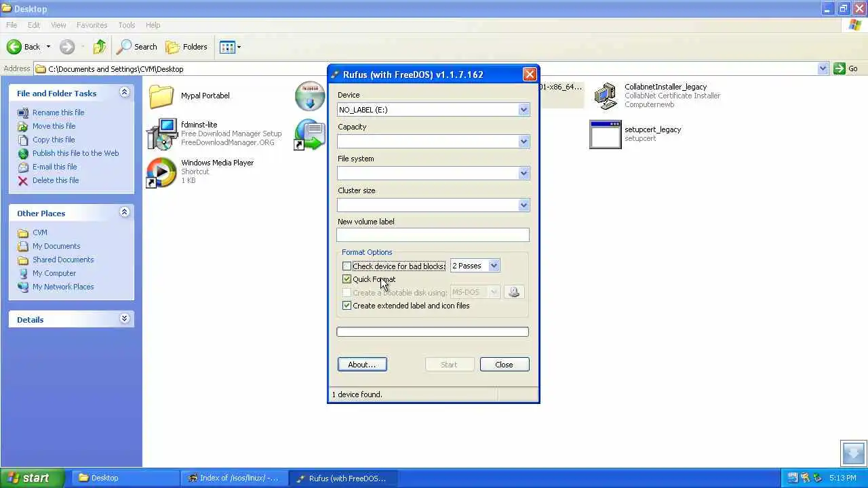The image size is (868, 488).
Task: Click the My Computer icon in Other Places
Action: coord(23,273)
